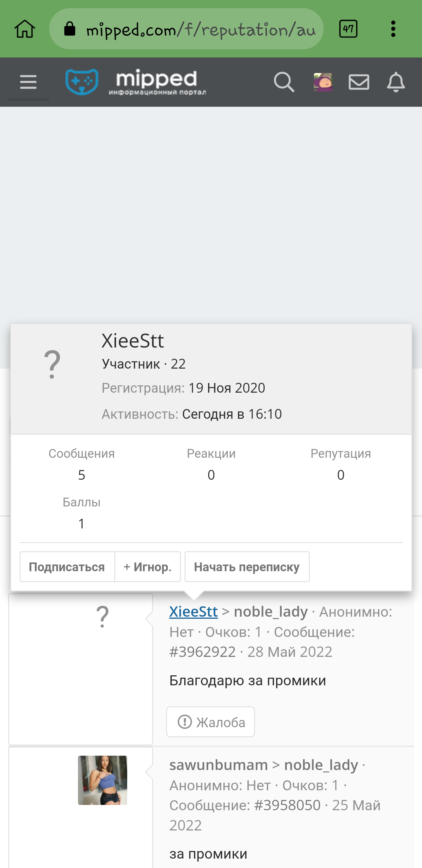Click the noble_lady name in first entry

pos(271,612)
